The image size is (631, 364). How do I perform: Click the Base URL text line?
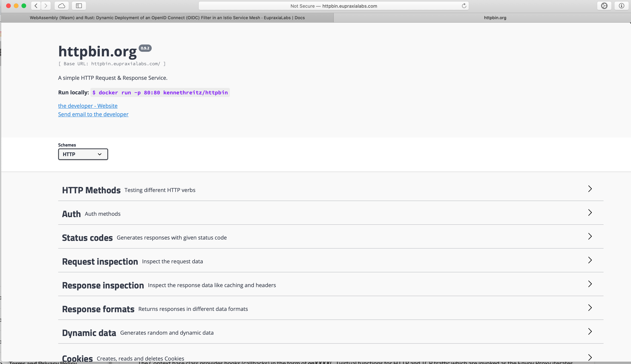pyautogui.click(x=112, y=64)
